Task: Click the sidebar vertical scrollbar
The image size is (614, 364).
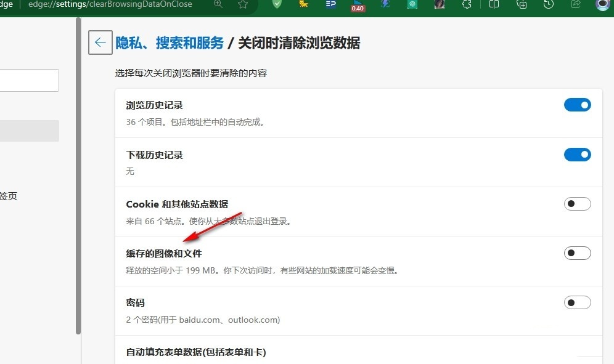Action: click(78, 176)
